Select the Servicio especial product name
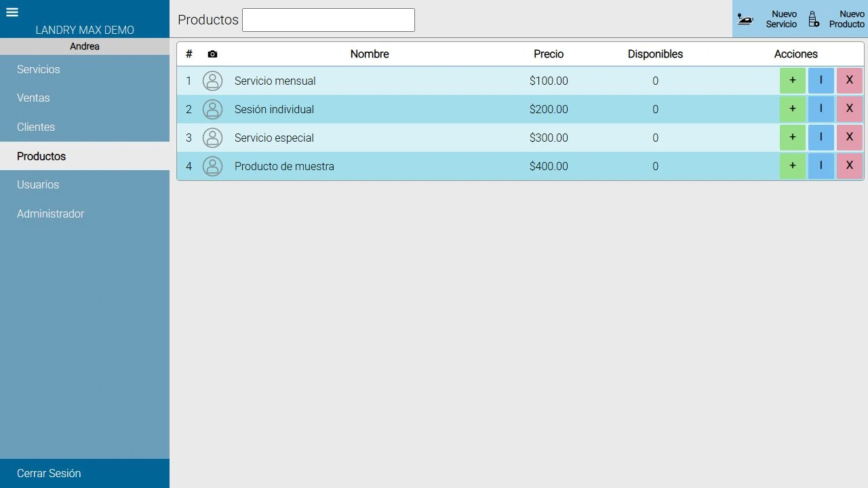The width and height of the screenshot is (868, 488). coord(274,138)
